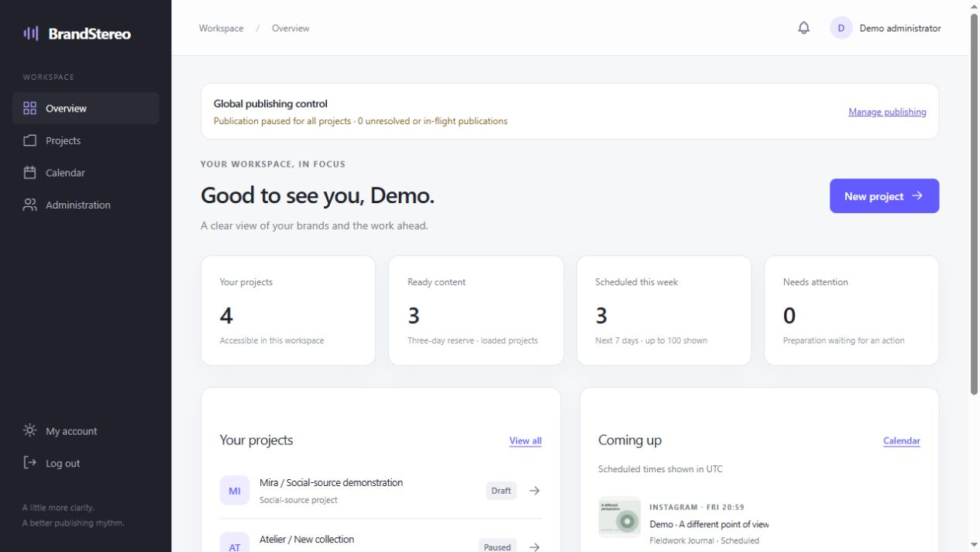Click the BrandStereo logo icon
Screen dimensions: 980x552
[31, 33]
